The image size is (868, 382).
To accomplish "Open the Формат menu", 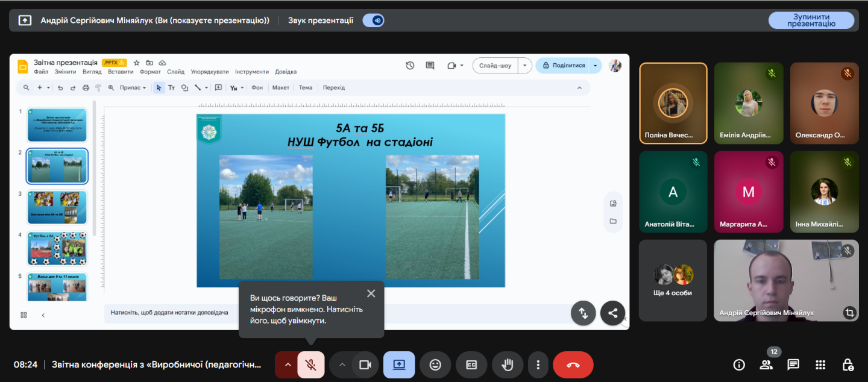I will click(x=150, y=72).
